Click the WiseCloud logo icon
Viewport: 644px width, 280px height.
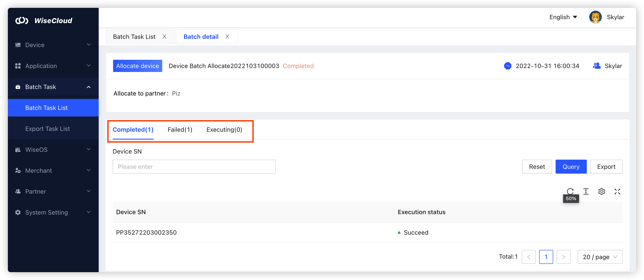point(22,20)
